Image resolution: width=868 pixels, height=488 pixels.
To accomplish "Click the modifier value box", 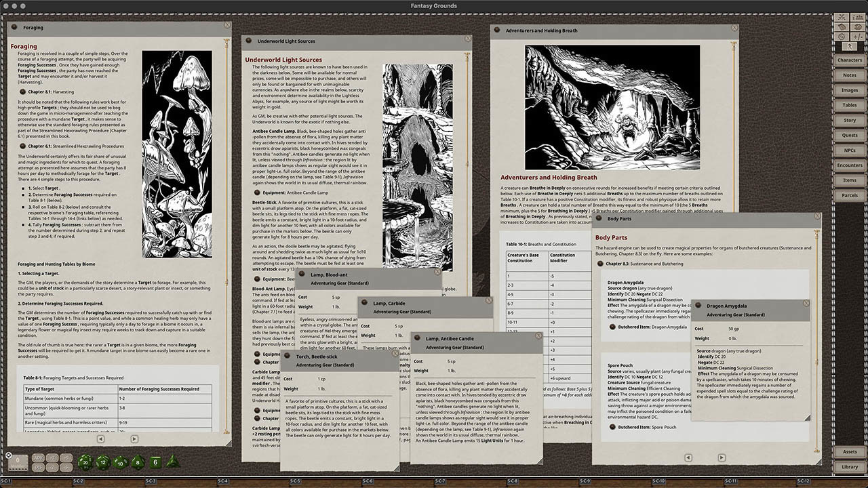I will (18, 463).
